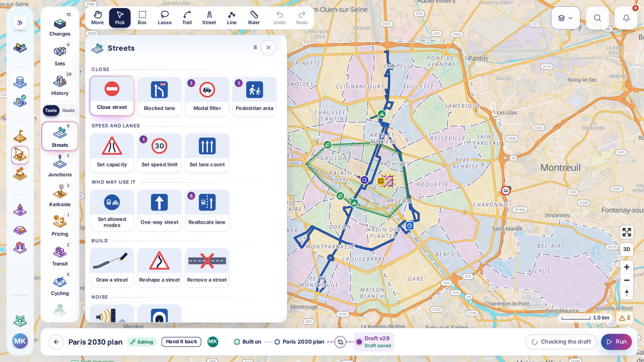Switch to the Tools tab
The height and width of the screenshot is (362, 644).
[x=51, y=110]
